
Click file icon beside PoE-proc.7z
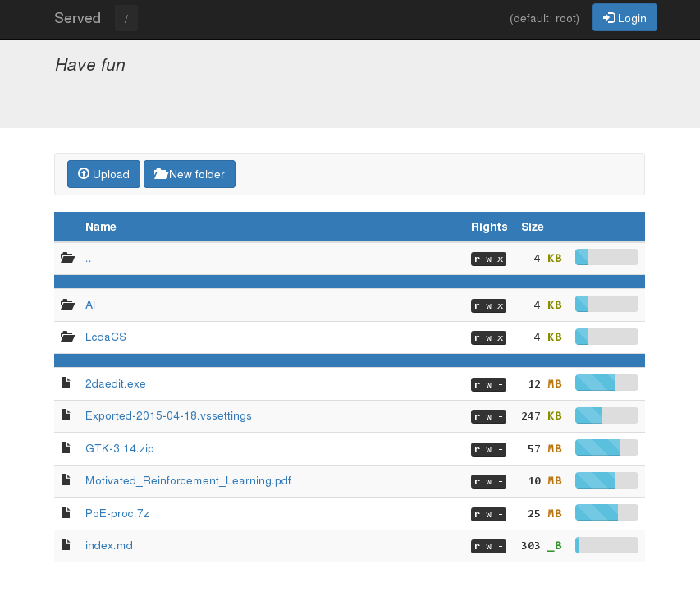point(66,512)
